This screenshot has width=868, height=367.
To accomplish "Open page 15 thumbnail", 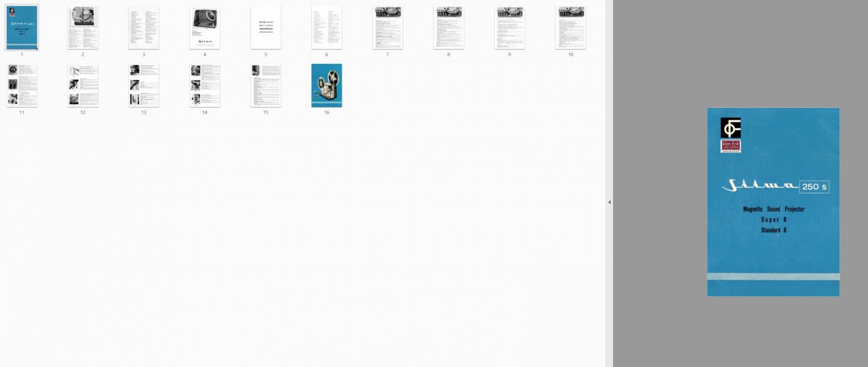I will tap(265, 86).
